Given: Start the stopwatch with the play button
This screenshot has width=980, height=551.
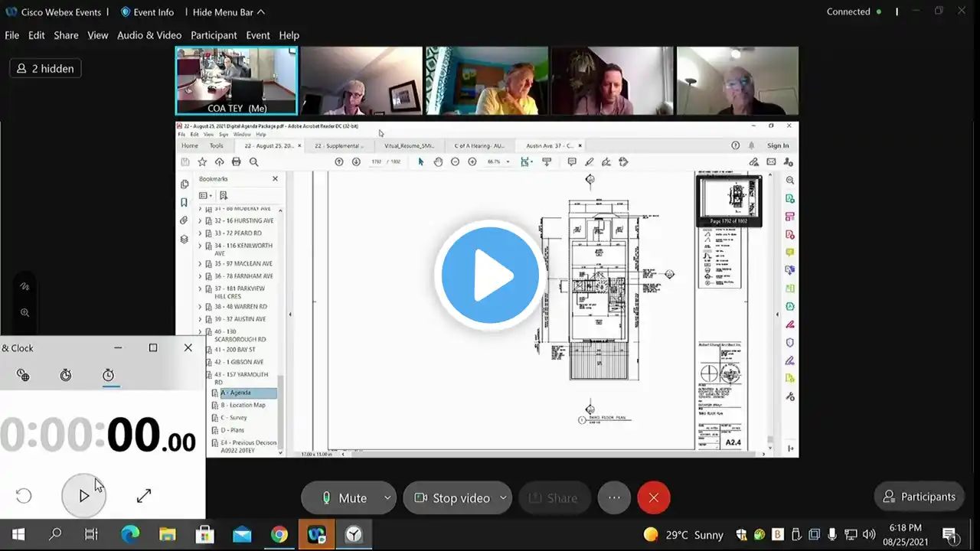Looking at the screenshot, I should point(83,496).
